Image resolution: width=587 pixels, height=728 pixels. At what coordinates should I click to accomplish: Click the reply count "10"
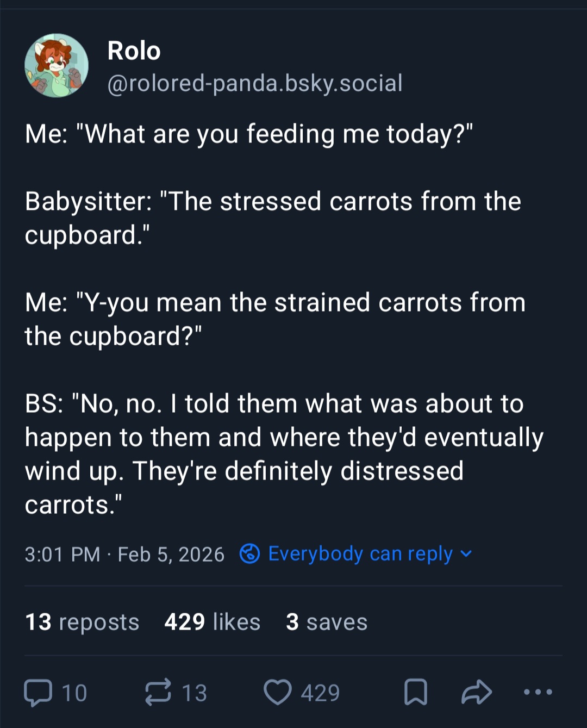point(74,693)
